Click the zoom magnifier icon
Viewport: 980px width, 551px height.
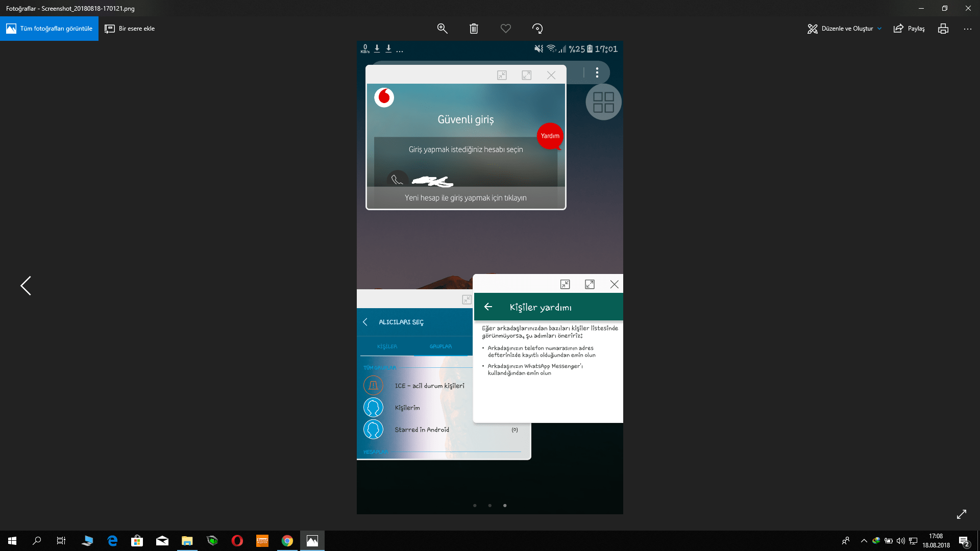click(442, 29)
